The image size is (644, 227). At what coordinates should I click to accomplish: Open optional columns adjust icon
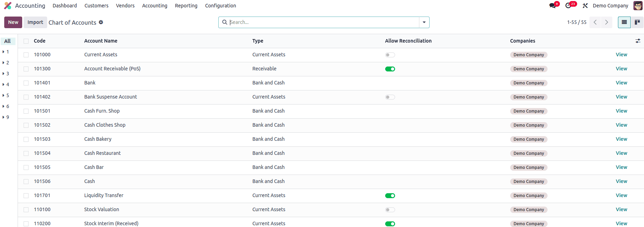(x=638, y=41)
